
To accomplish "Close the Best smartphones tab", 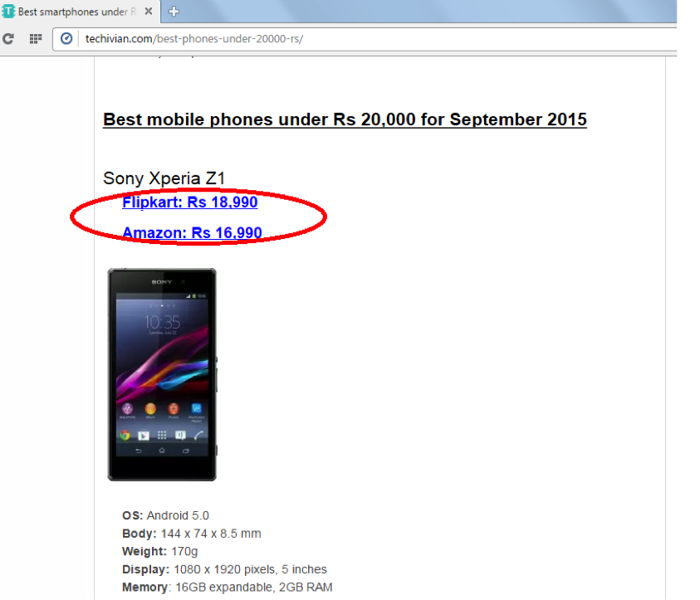I will pos(149,11).
